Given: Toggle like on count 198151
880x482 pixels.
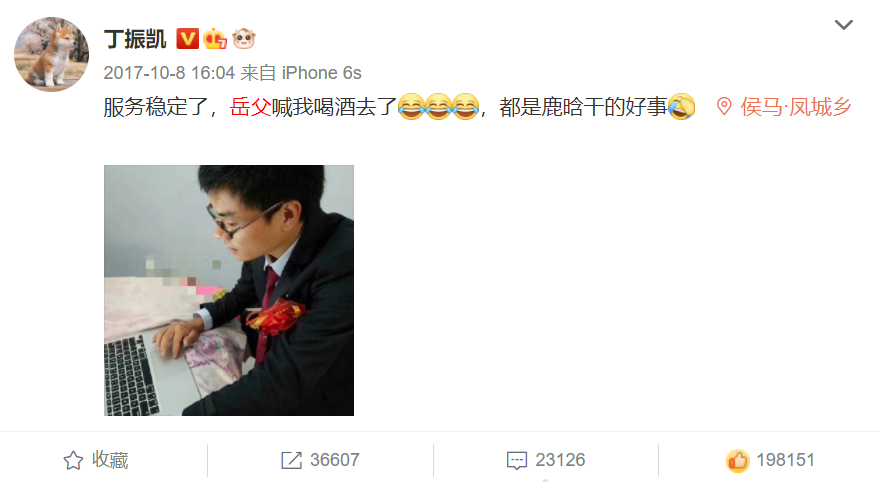Looking at the screenshot, I should tap(785, 460).
